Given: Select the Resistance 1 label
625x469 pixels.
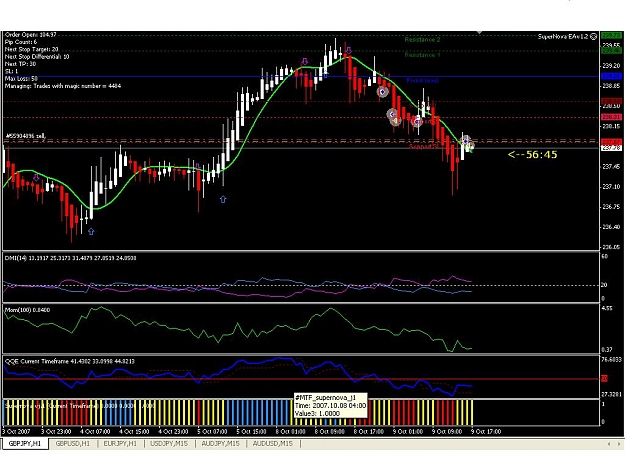Looking at the screenshot, I should tap(423, 55).
